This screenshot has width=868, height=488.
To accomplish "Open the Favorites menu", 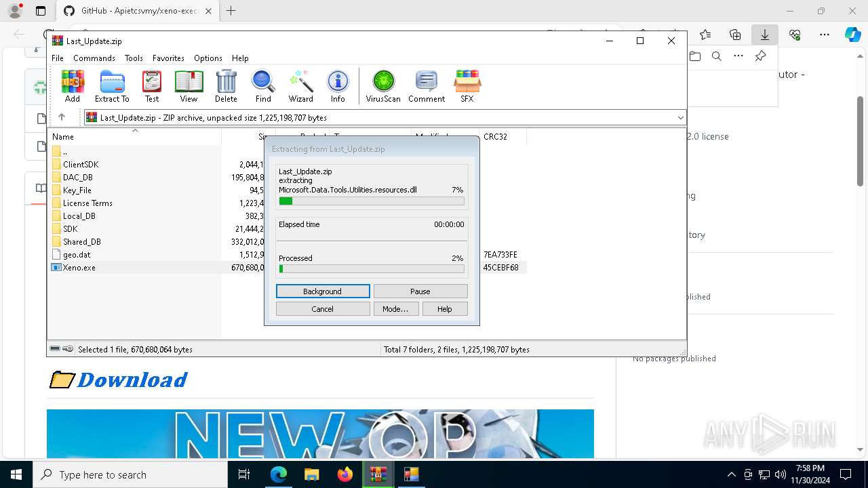I will (168, 58).
